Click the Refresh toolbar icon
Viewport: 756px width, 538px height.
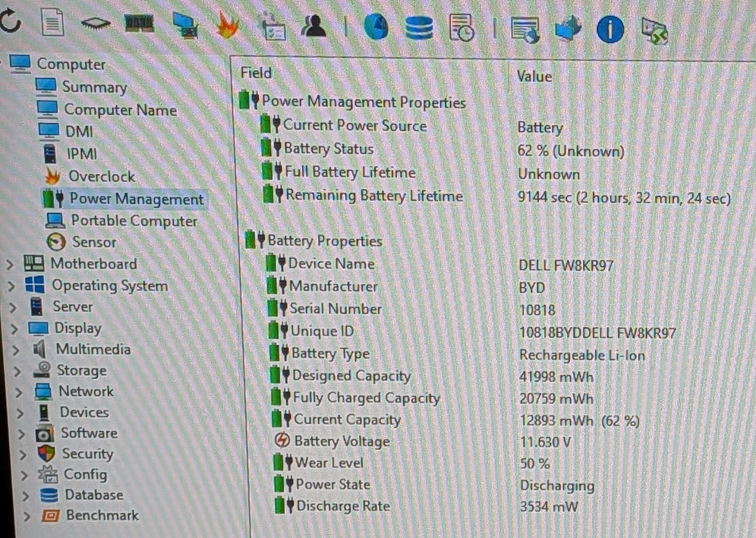coord(10,20)
